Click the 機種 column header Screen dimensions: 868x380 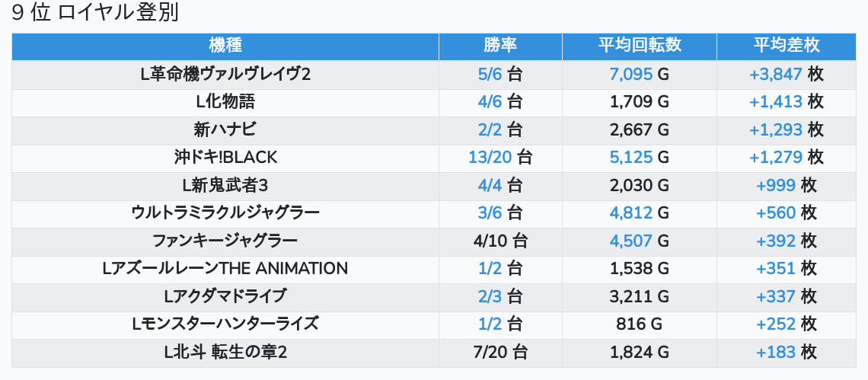[225, 45]
